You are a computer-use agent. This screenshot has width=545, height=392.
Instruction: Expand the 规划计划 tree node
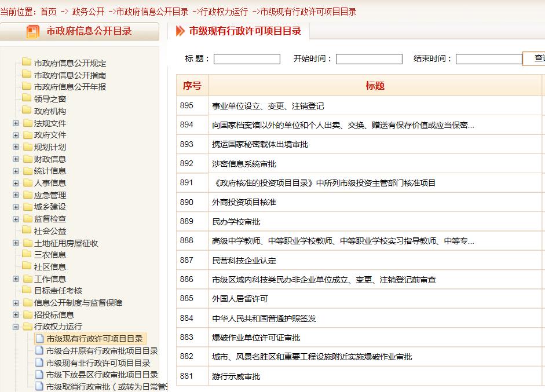[16, 147]
